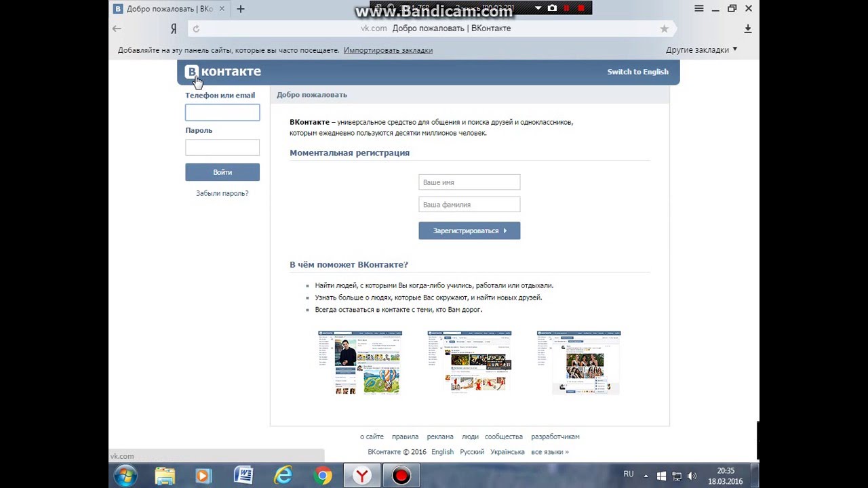Choose English in footer languages
This screenshot has width=868, height=488.
click(442, 452)
